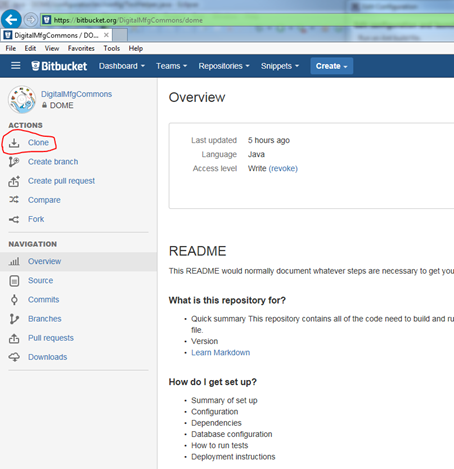Viewport: 454px width, 469px height.
Task: Click the browser address bar URL
Action: click(128, 20)
